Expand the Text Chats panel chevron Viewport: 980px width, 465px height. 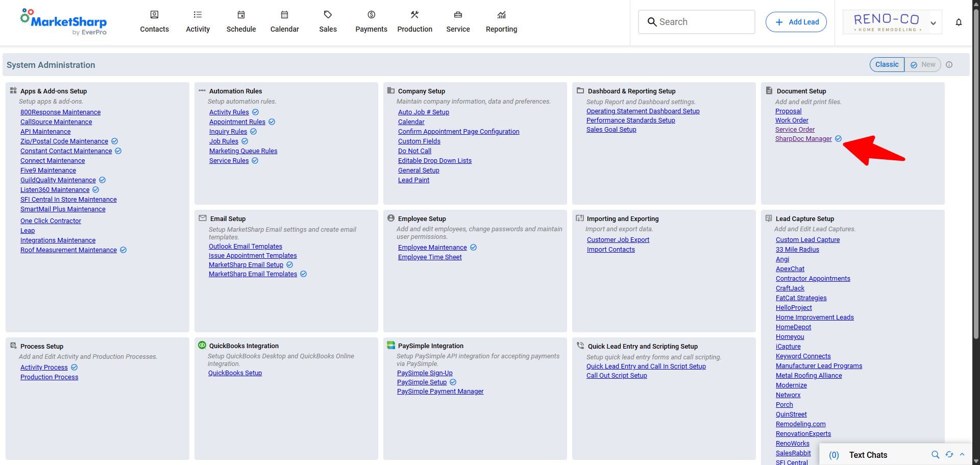click(x=962, y=454)
